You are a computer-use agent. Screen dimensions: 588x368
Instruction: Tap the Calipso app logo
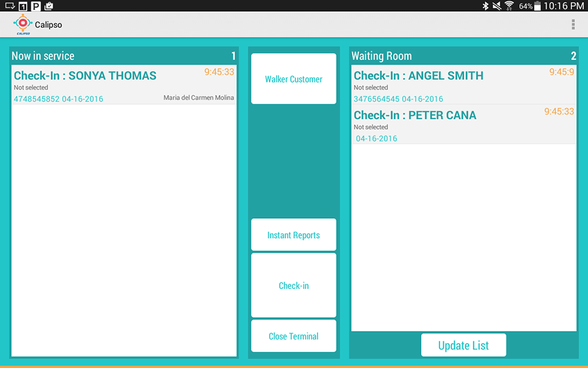23,25
